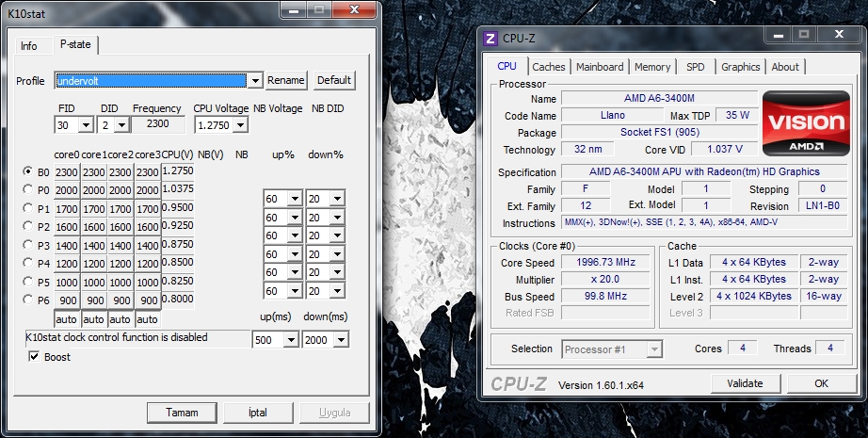This screenshot has width=868, height=438.
Task: Select the P1 P-state radio button
Action: [27, 208]
